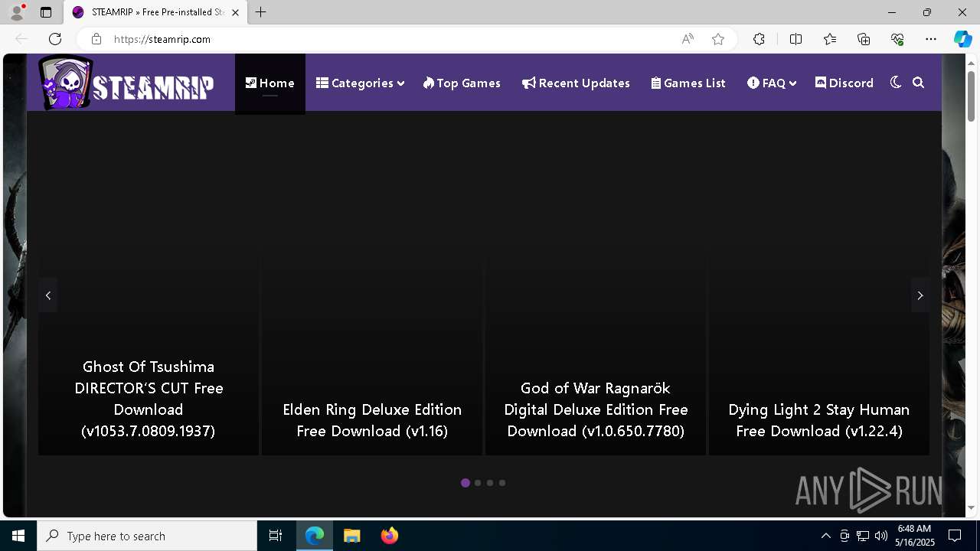Open the browser Extensions icon
980x551 pixels.
759,39
